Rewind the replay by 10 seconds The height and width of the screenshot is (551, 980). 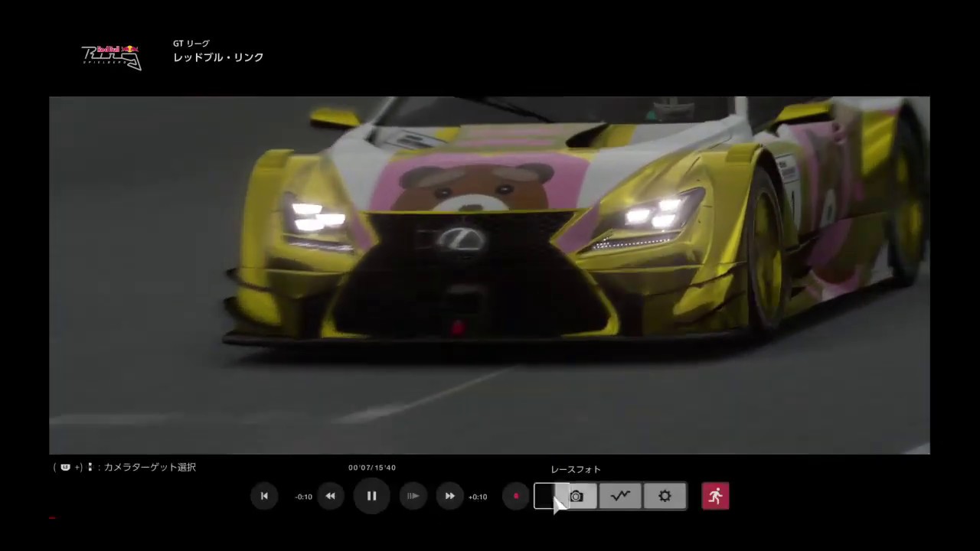(x=330, y=496)
